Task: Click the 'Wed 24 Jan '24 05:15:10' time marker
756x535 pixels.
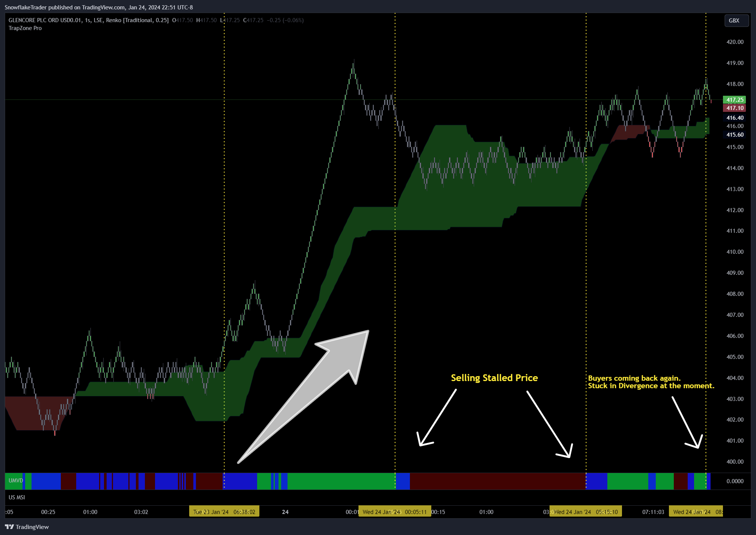Action: click(x=586, y=512)
